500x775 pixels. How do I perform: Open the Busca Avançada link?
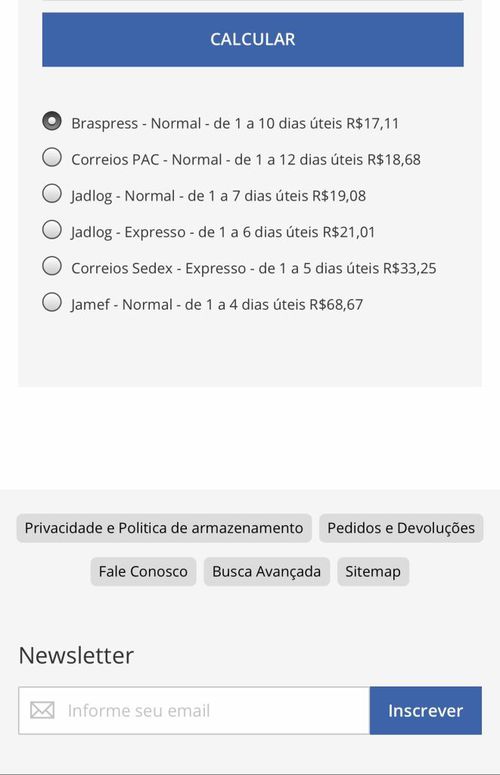click(267, 571)
